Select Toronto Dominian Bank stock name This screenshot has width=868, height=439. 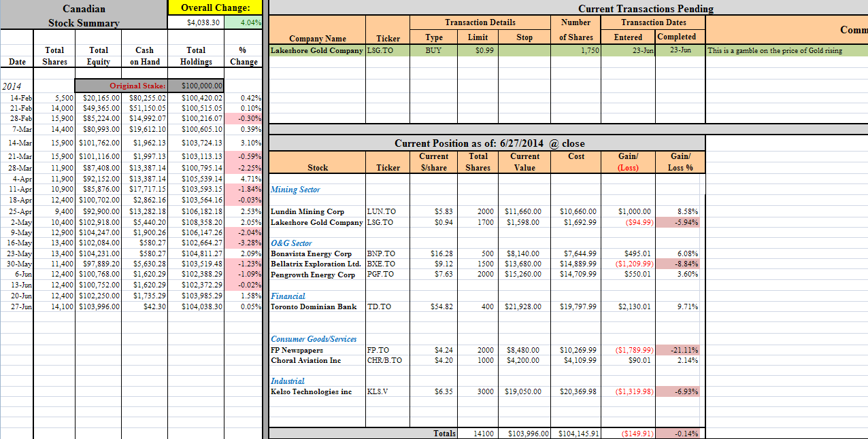tap(313, 306)
